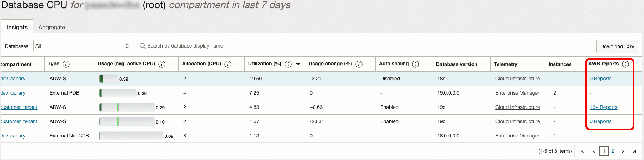This screenshot has width=644, height=160.
Task: Click info icon beside Auto scaling header
Action: pyautogui.click(x=415, y=64)
